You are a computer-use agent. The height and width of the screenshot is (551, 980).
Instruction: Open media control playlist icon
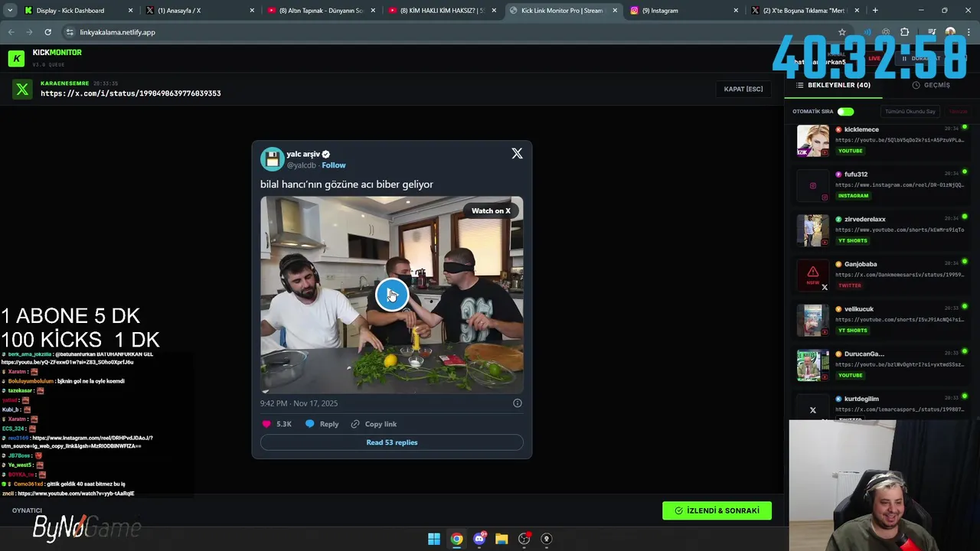[x=932, y=32]
